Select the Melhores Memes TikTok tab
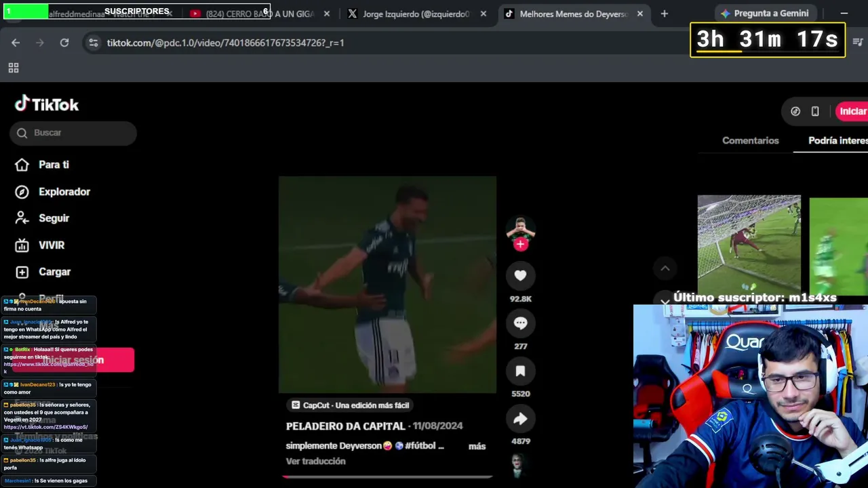The image size is (868, 488). 574,14
